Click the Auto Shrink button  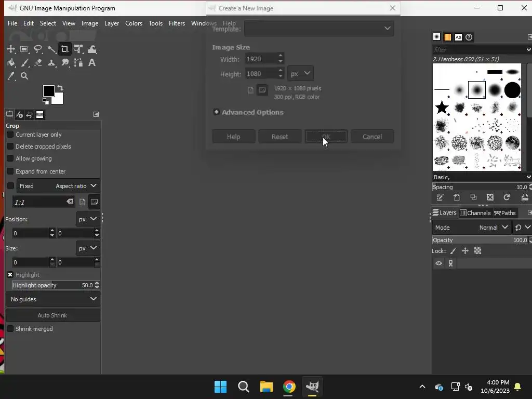[x=53, y=315]
